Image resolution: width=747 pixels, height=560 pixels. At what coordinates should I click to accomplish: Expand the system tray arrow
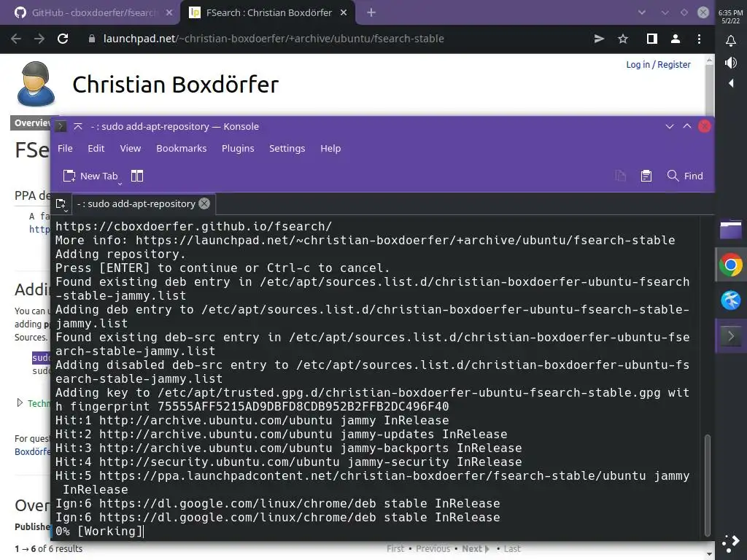click(x=731, y=83)
